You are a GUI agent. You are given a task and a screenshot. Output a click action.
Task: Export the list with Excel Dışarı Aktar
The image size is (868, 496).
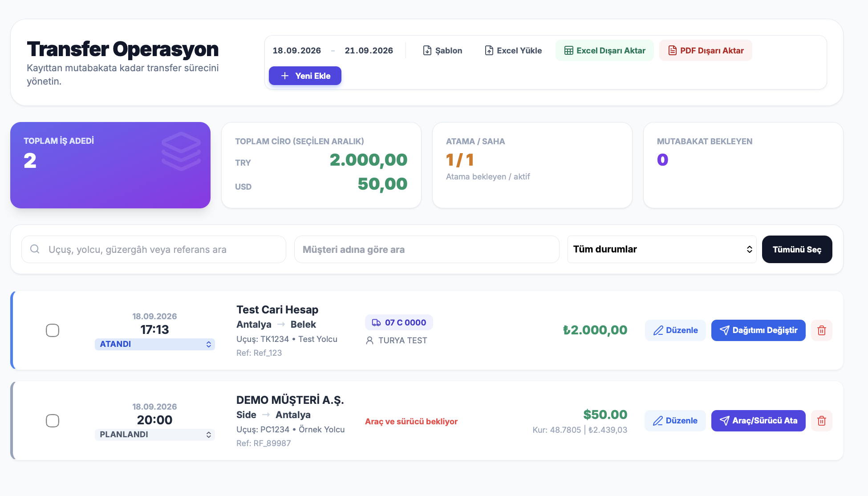pos(604,50)
